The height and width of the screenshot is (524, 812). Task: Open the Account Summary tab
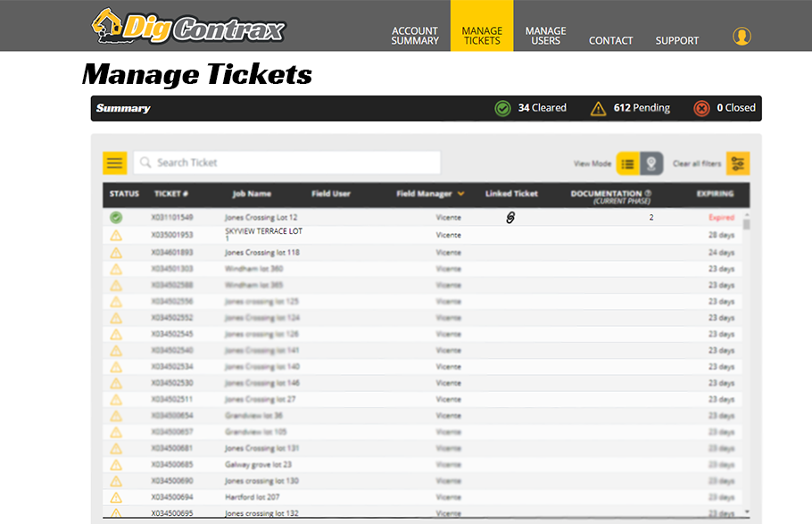415,36
